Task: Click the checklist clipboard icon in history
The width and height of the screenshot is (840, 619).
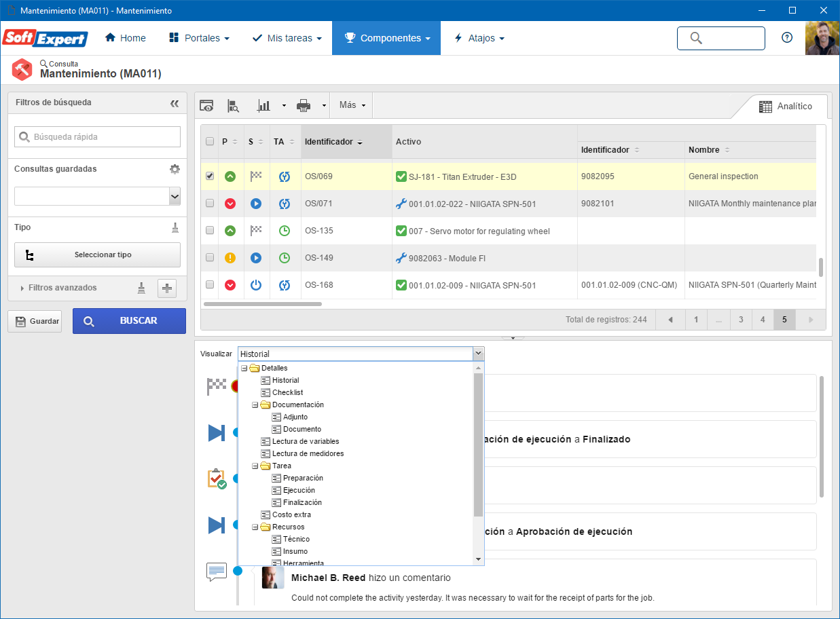Action: pos(217,479)
